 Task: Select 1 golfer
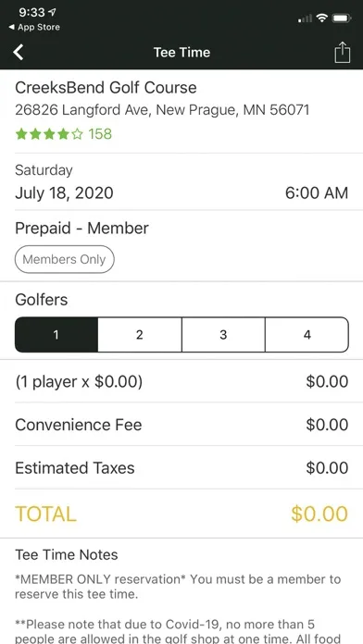click(56, 335)
